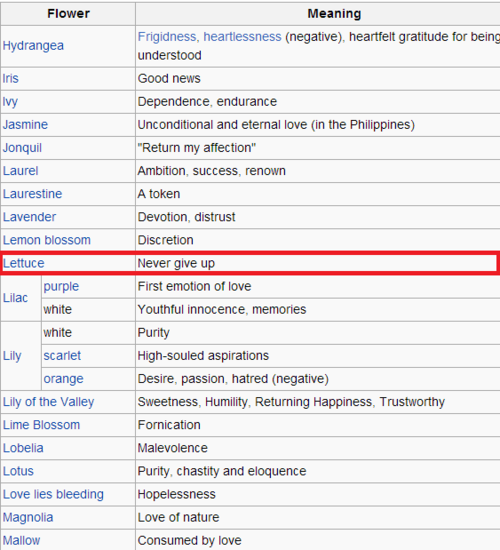Click the 'Sweetness, Humility' meaning text
The width and height of the screenshot is (500, 550).
[x=192, y=402]
